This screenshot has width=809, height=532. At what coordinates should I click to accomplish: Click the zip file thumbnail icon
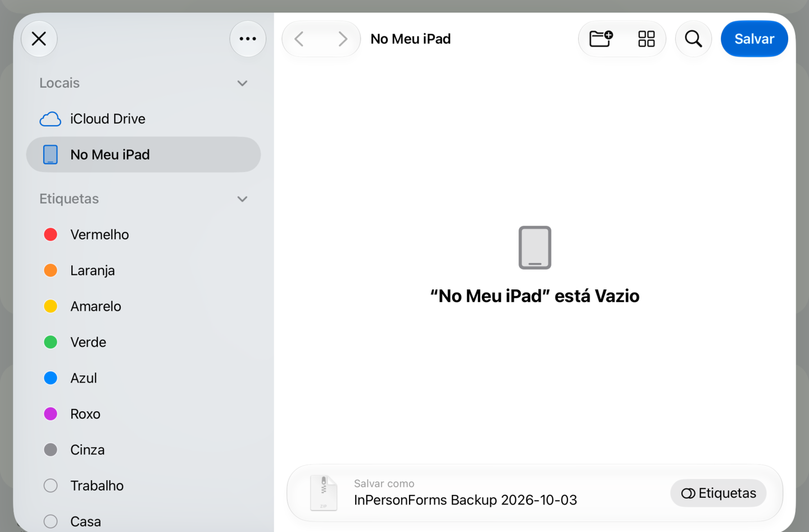(324, 493)
